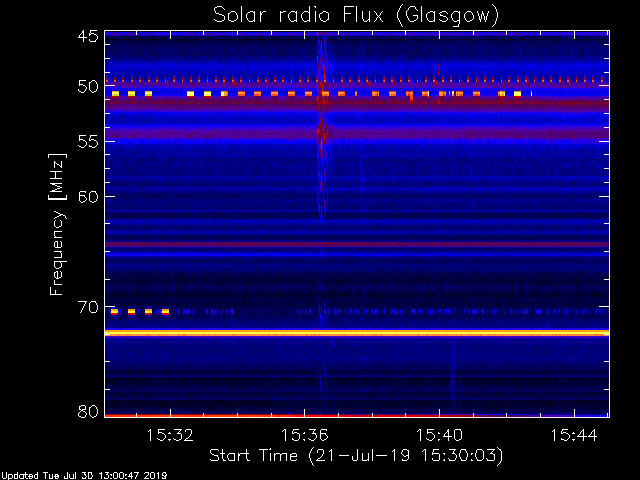The image size is (640, 480).
Task: Click the 'Solar radio Flux (Glasgow)' title
Action: (356, 15)
